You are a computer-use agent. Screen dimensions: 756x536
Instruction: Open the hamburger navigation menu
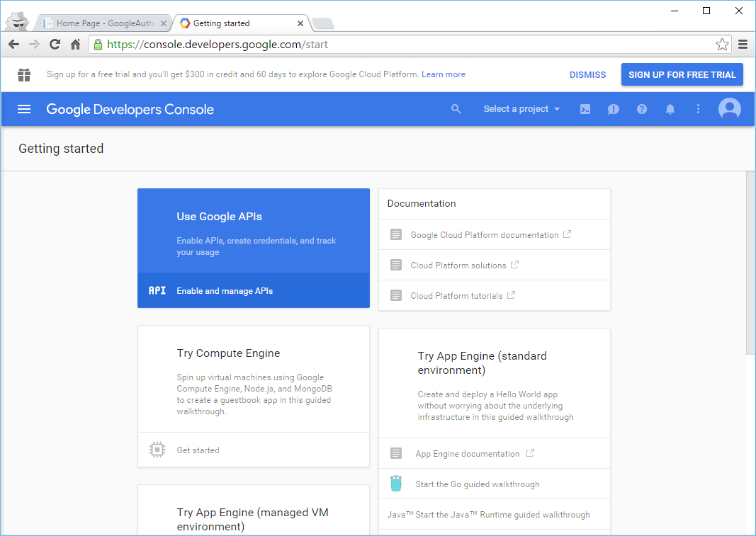click(24, 110)
